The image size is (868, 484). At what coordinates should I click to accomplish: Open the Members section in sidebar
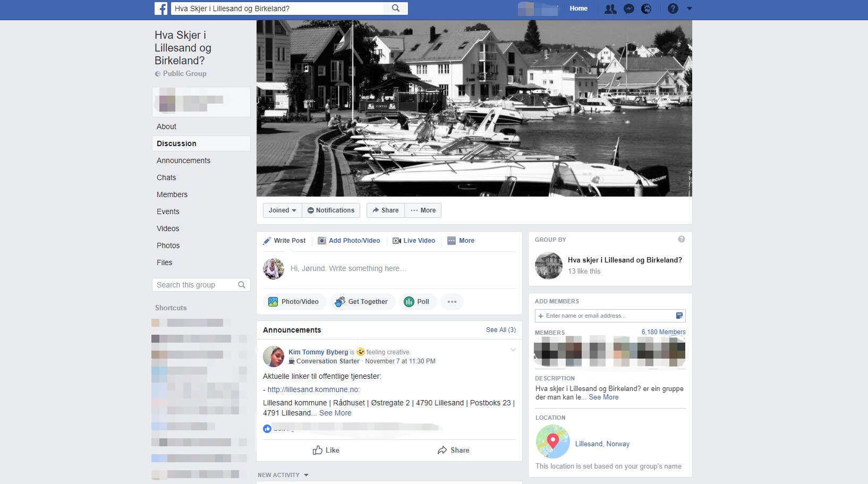[172, 194]
